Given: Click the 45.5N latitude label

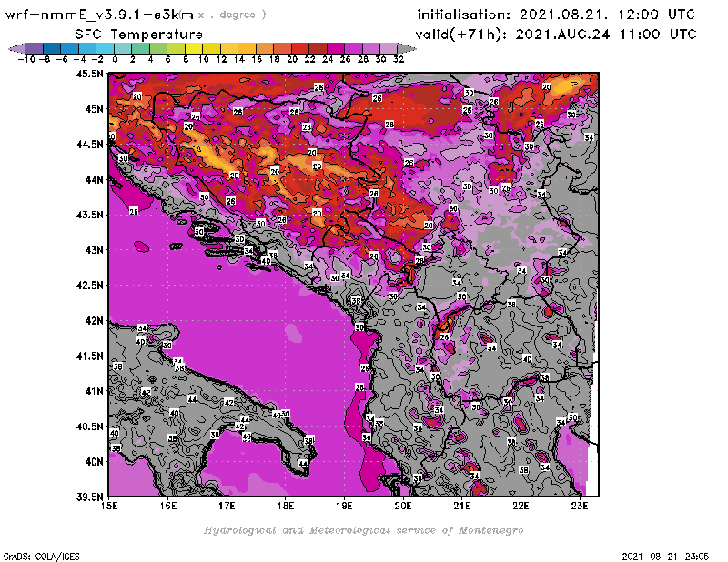Looking at the screenshot, I should click(x=90, y=74).
